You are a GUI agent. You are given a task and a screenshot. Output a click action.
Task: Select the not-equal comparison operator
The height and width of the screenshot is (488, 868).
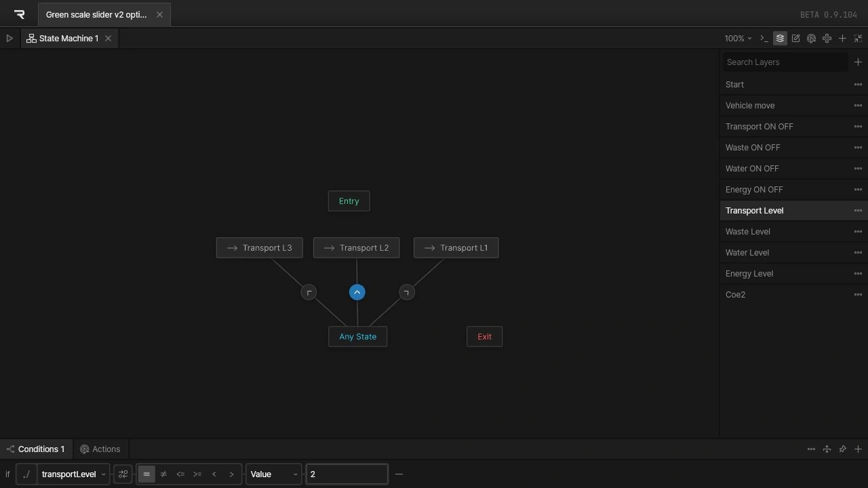163,474
